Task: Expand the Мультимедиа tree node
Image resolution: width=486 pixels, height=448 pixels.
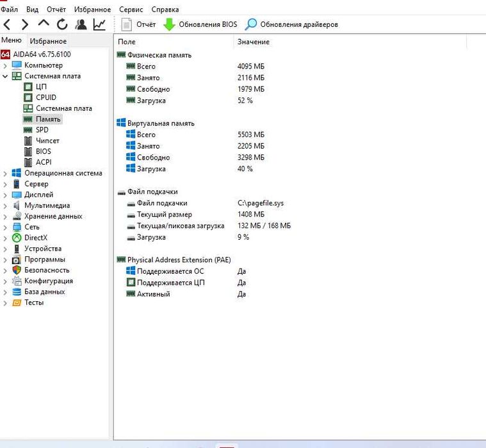Action: tap(5, 206)
